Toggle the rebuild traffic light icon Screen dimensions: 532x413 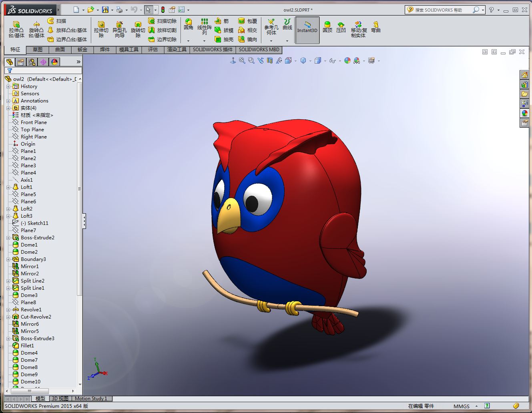click(163, 10)
